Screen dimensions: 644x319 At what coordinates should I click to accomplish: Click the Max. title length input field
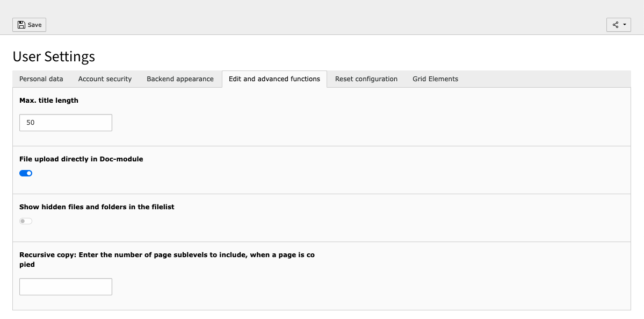[66, 122]
